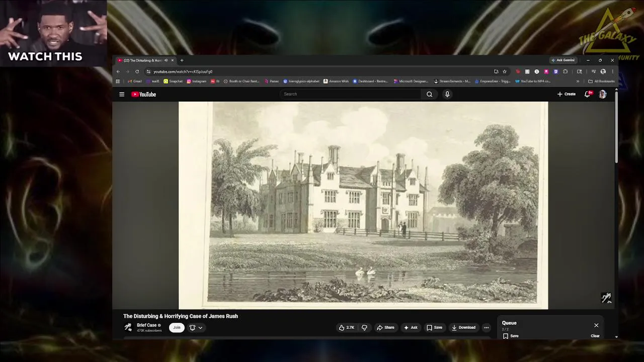The image size is (644, 362).
Task: Open media controls icon in toolbar
Action: coord(594,71)
